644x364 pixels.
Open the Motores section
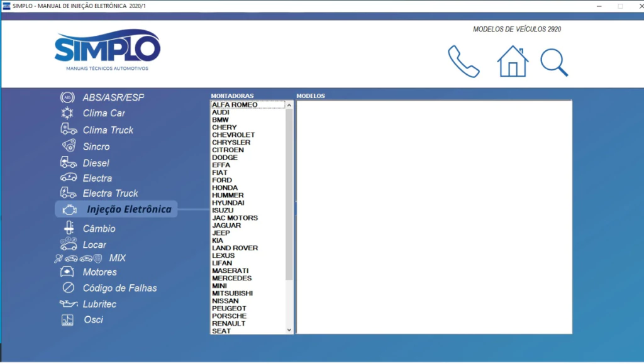(100, 272)
